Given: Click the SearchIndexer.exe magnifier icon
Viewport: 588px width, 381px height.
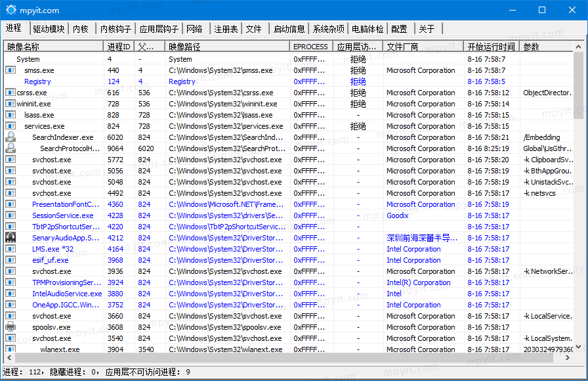Looking at the screenshot, I should point(10,137).
